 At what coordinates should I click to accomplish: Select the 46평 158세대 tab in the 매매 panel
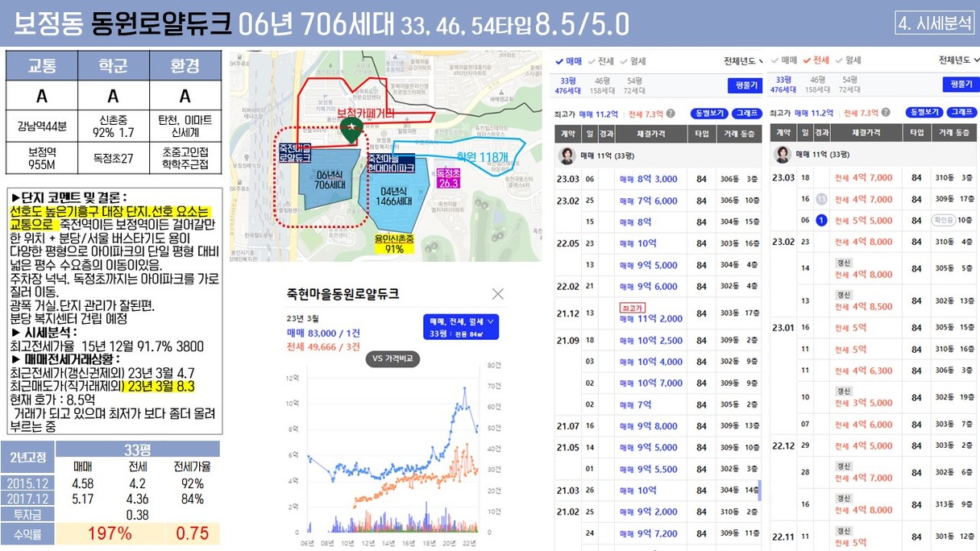(x=601, y=85)
